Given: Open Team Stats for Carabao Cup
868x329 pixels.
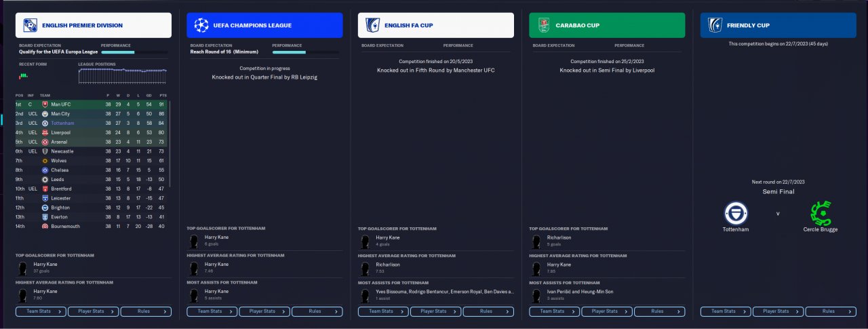Looking at the screenshot, I should 555,311.
